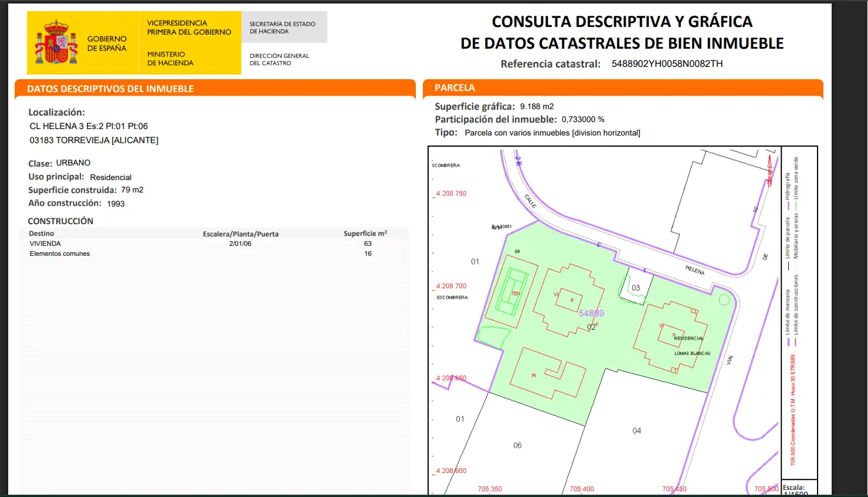Click the '0,733000 %' participation value

tap(583, 119)
